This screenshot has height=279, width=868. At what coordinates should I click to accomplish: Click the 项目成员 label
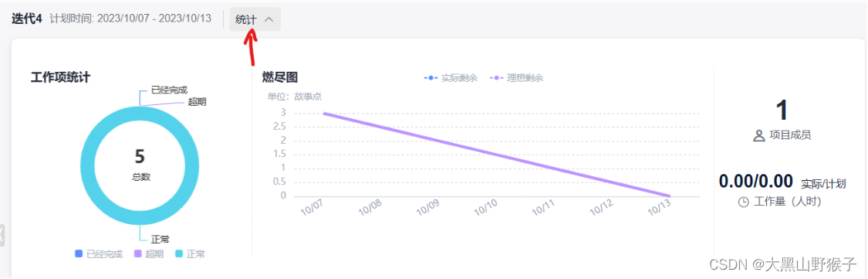(791, 134)
